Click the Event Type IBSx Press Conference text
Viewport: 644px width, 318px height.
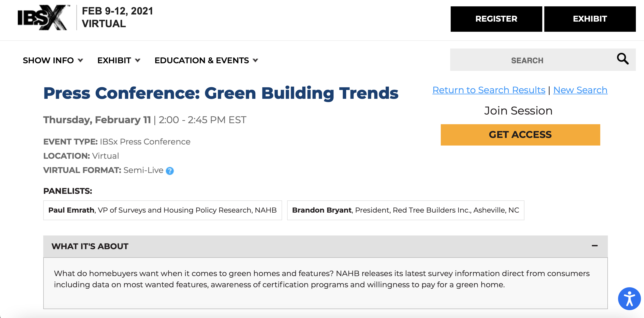pos(117,142)
